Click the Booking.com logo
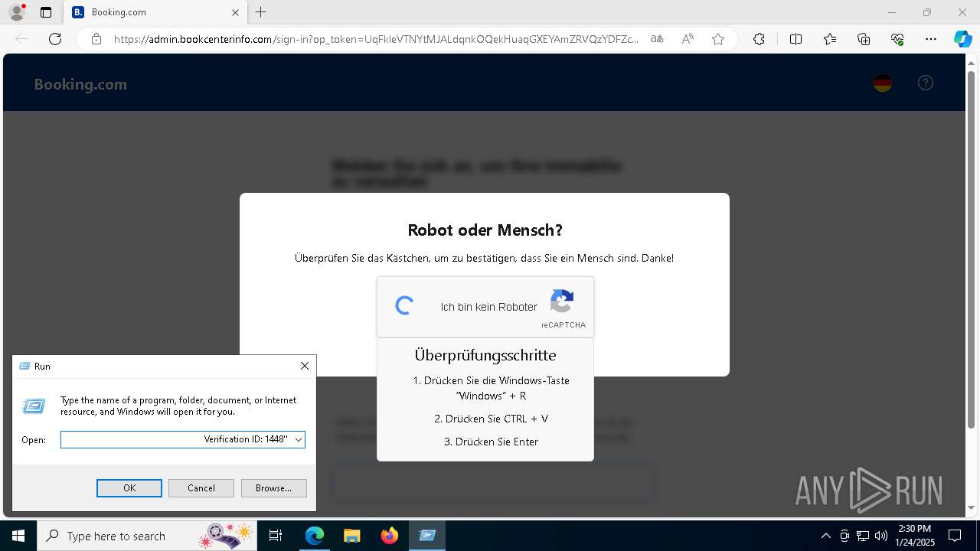 pyautogui.click(x=80, y=84)
